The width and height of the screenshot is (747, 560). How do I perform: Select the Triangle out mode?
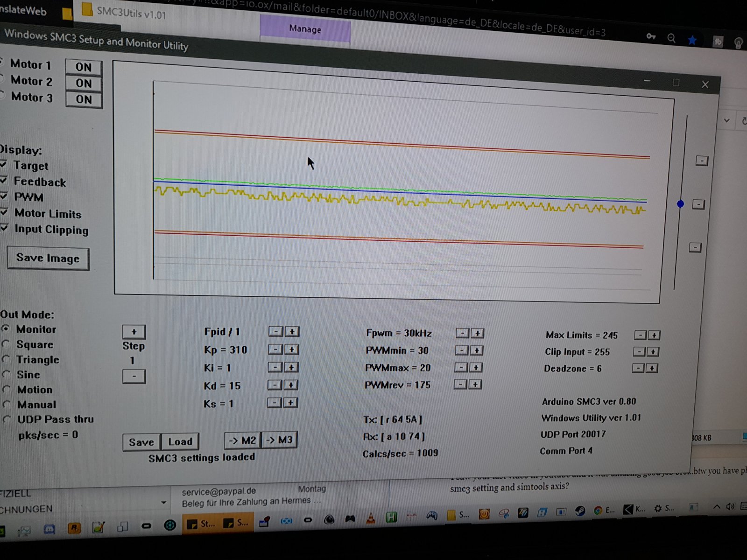(6, 359)
